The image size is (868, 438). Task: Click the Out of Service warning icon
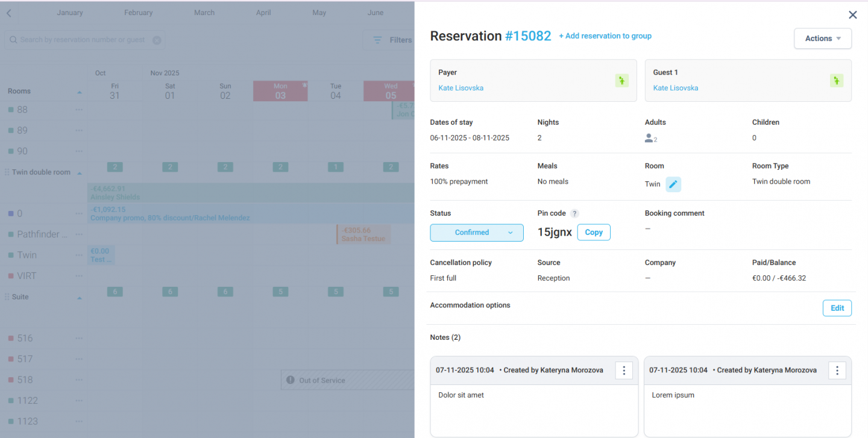pos(292,380)
